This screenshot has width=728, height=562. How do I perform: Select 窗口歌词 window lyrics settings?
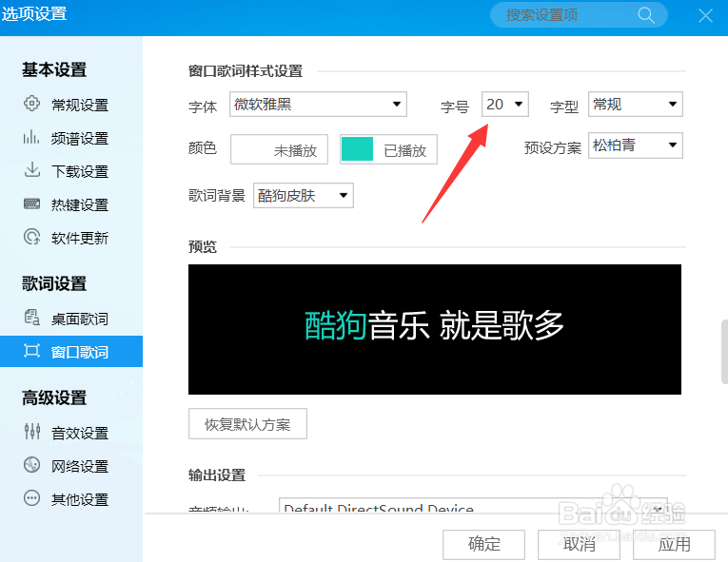coord(71,351)
